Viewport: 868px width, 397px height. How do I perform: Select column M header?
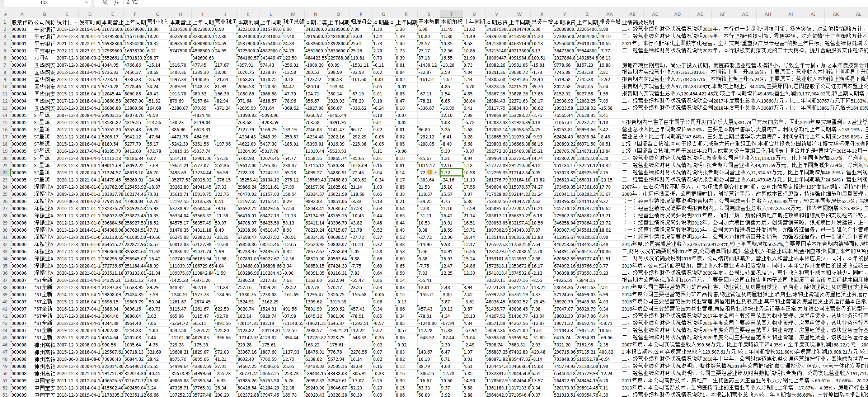293,14
